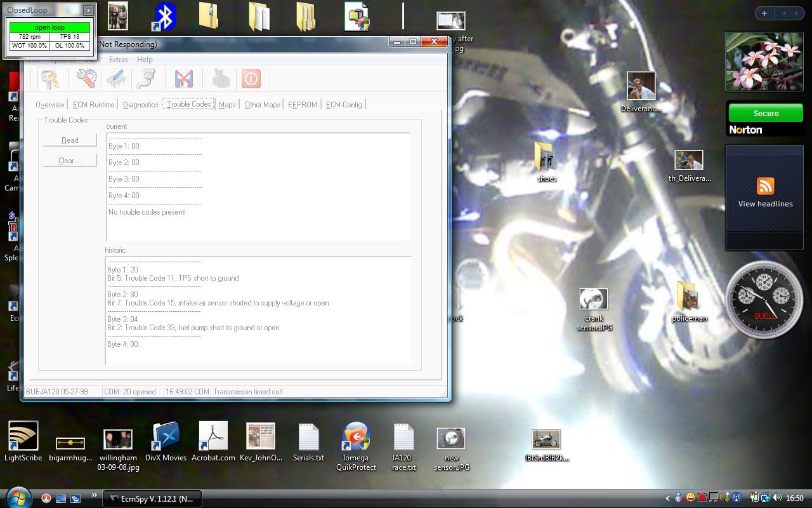Click the 'TPS 13' cell in ClosedLoop
Viewport: 812px width, 508px height.
point(70,37)
